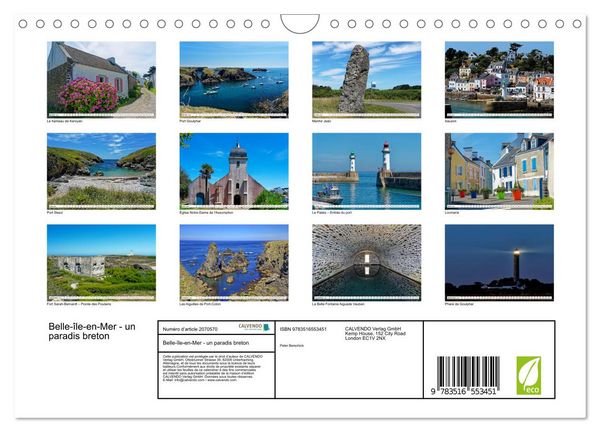Click the calendar hanging notch at top center
600x432 pixels.
(300, 23)
